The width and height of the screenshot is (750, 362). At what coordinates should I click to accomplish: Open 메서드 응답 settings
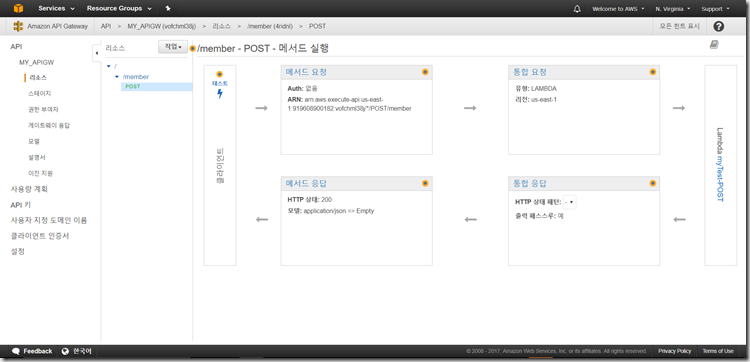(306, 184)
